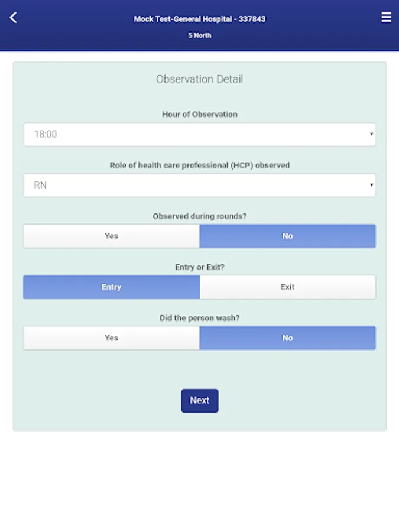Click the Role of health care professional label
Viewport: 399px width, 532px height.
click(199, 166)
